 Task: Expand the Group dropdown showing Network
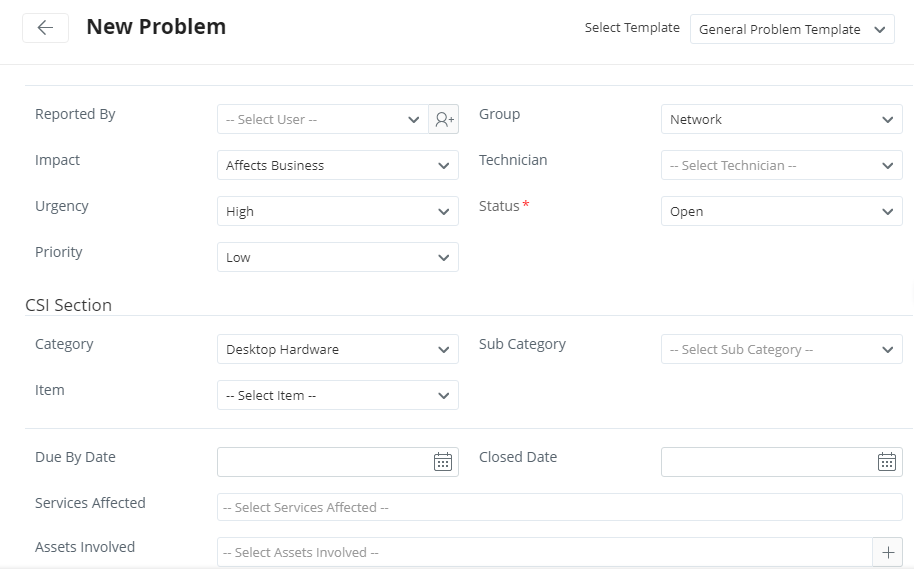point(781,120)
